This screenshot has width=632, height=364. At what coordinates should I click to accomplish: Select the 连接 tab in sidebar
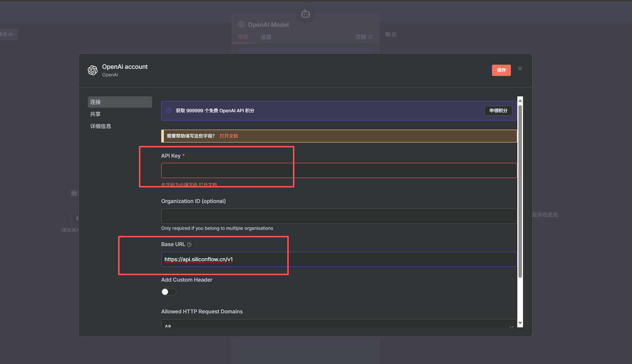coord(120,102)
